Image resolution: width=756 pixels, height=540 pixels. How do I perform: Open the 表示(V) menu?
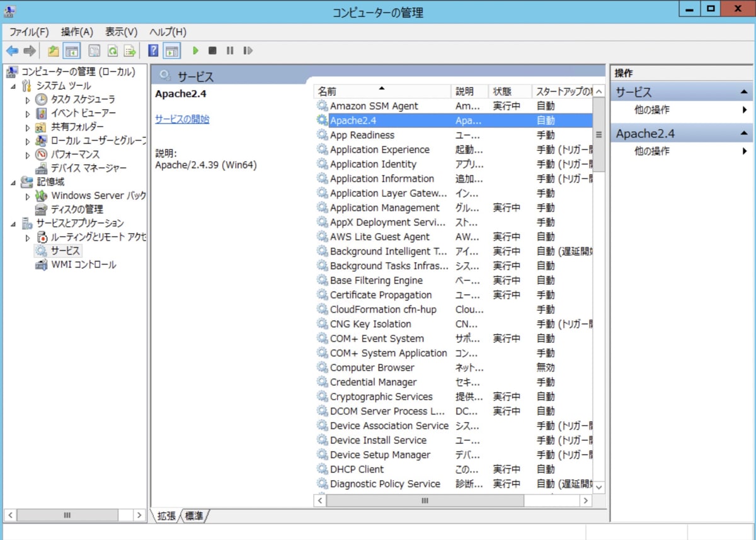pos(121,32)
